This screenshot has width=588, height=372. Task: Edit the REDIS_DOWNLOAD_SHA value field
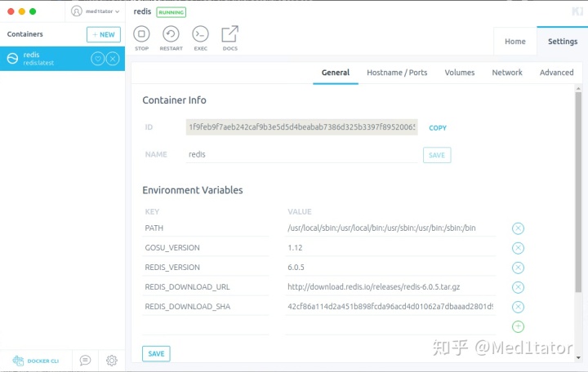(390, 307)
